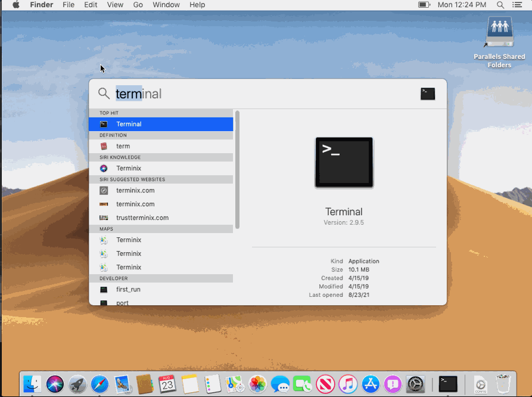This screenshot has width=532, height=397.
Task: Click the results list scrollbar
Action: tap(237, 170)
